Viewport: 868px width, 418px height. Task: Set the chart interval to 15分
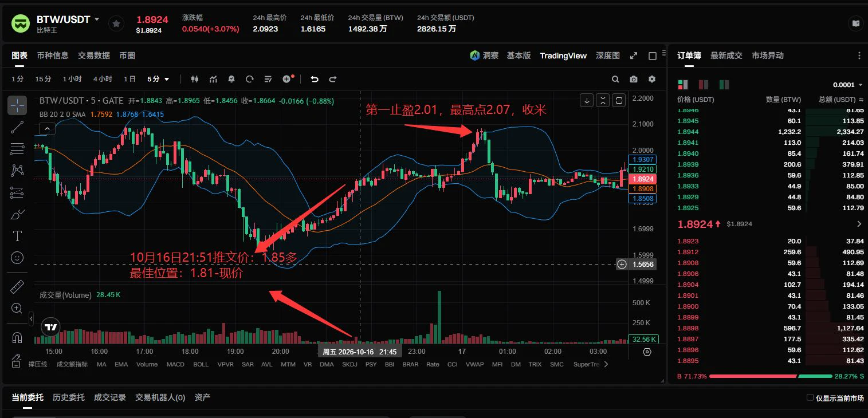point(43,79)
